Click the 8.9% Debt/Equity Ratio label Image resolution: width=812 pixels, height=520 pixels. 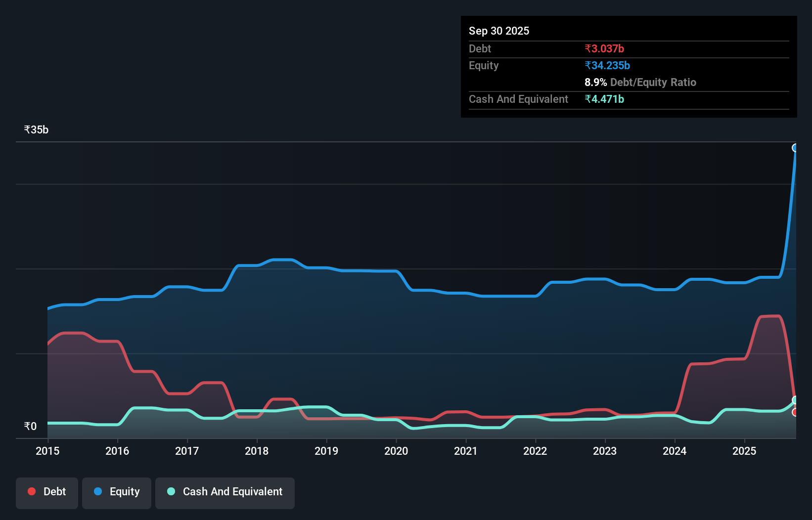tap(640, 82)
